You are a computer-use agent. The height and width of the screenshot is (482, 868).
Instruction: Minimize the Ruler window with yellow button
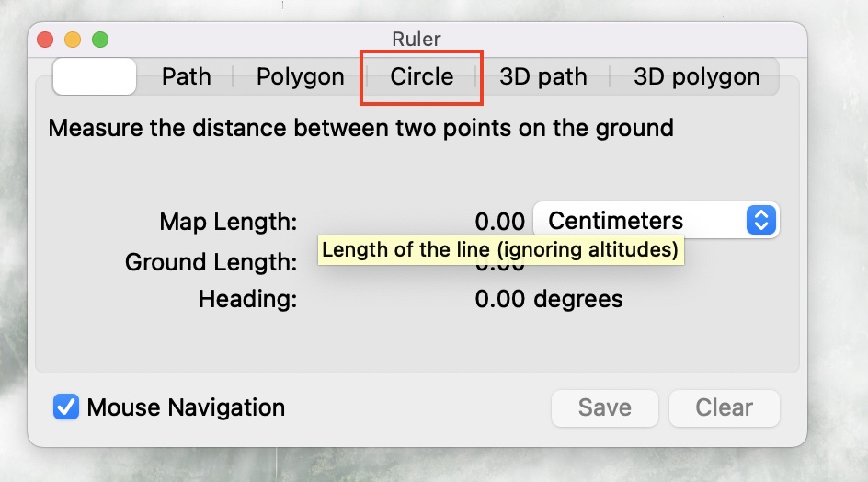pos(73,40)
